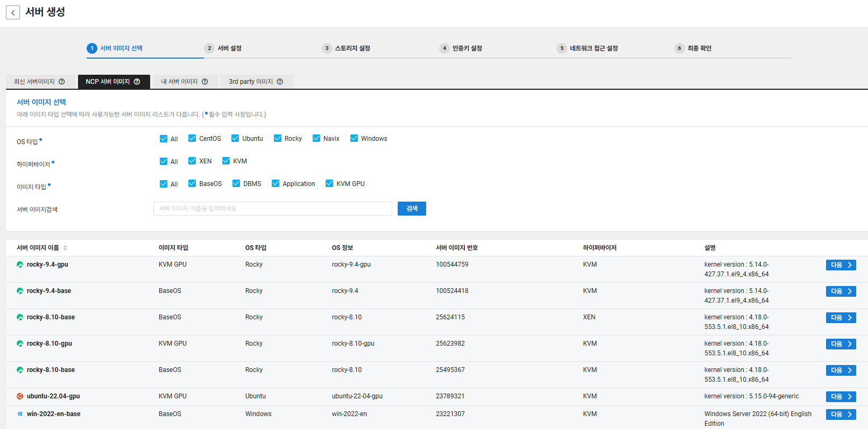Click 다음 button for ubuntu-22.04-gpu
Screen dimensions: 868x429
(x=841, y=397)
